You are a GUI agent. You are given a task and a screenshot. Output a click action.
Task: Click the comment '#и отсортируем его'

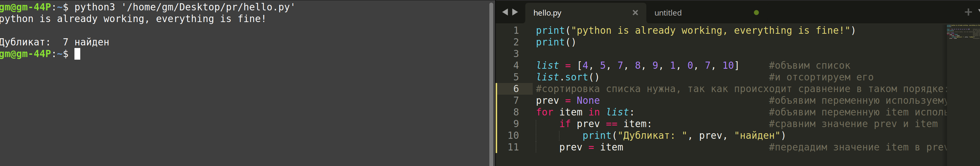tap(821, 77)
